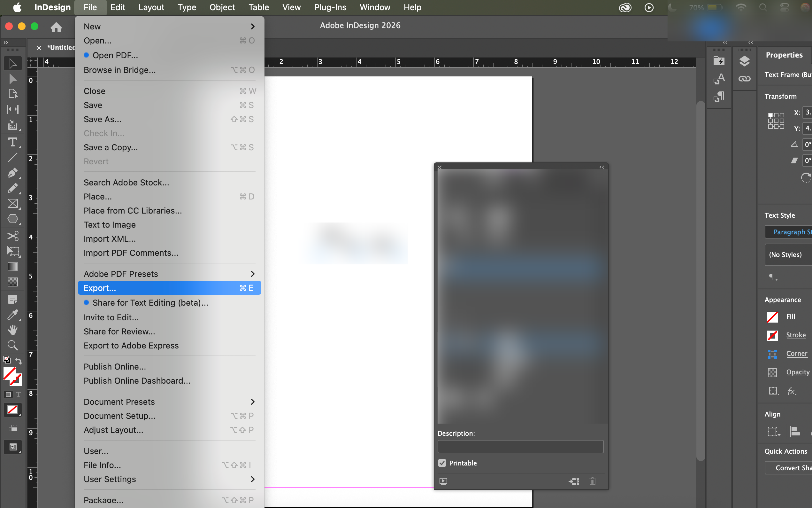Click the Fill color swatch
The height and width of the screenshot is (508, 812).
772,317
